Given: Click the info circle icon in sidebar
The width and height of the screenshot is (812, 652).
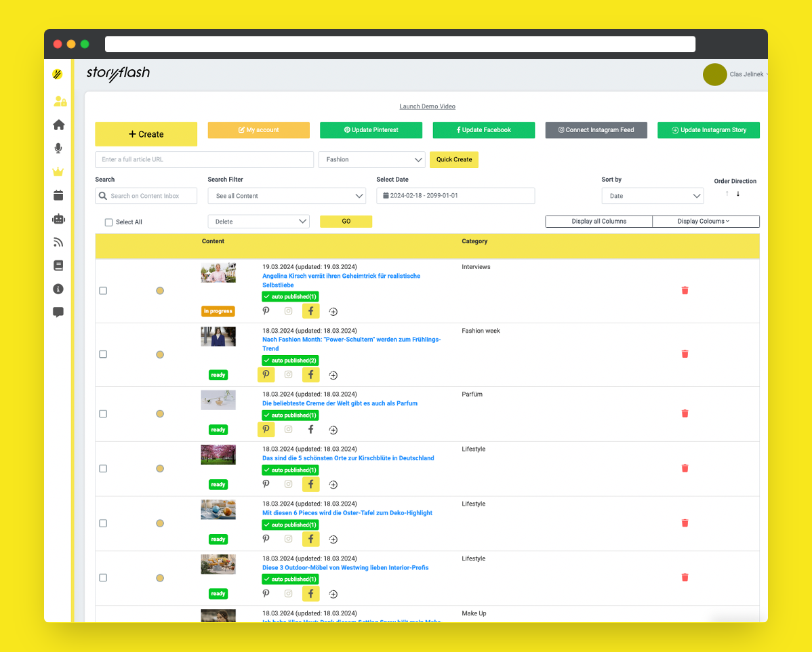Looking at the screenshot, I should [x=58, y=289].
